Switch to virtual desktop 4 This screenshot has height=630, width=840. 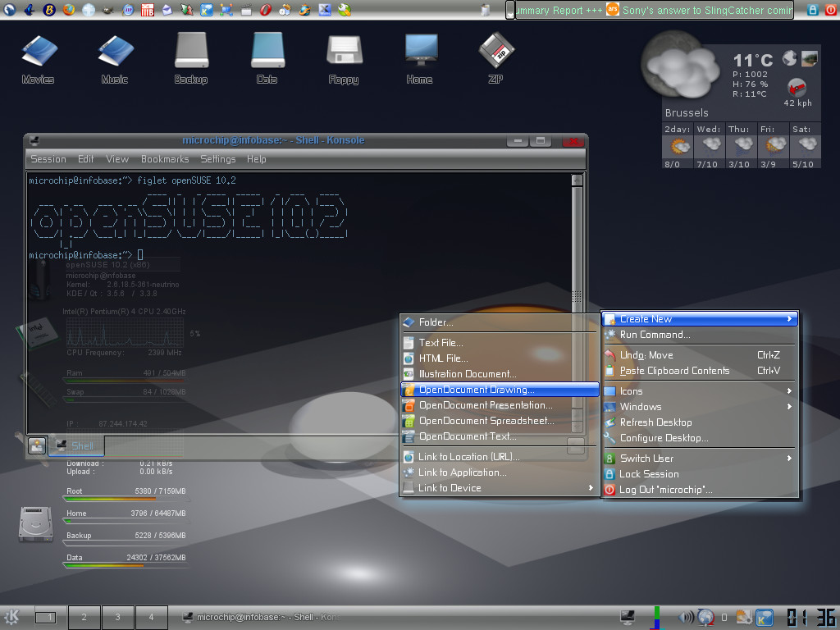(151, 617)
